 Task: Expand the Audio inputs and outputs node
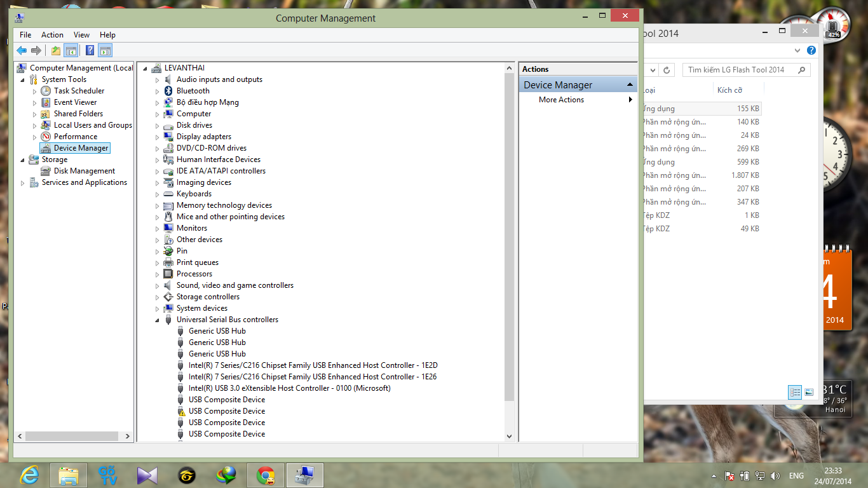pos(158,80)
